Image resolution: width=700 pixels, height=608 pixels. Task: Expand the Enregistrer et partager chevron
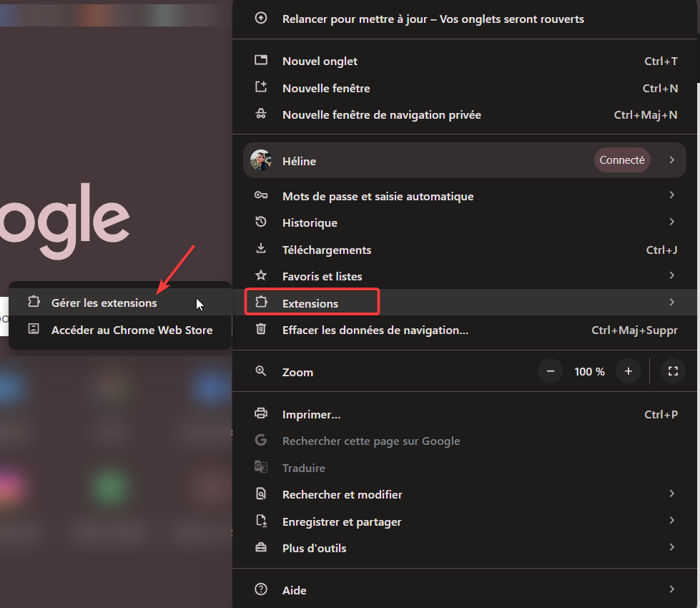pos(672,520)
